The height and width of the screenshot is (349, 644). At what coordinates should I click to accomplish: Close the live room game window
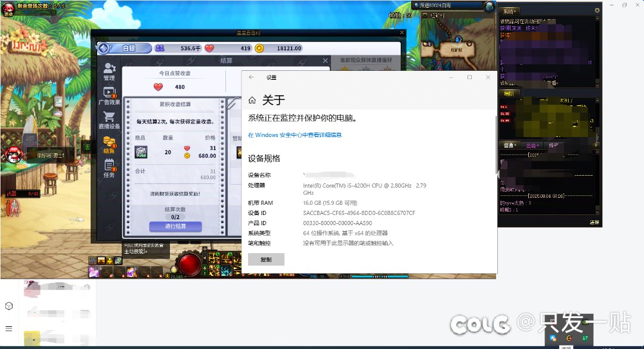coord(402,32)
